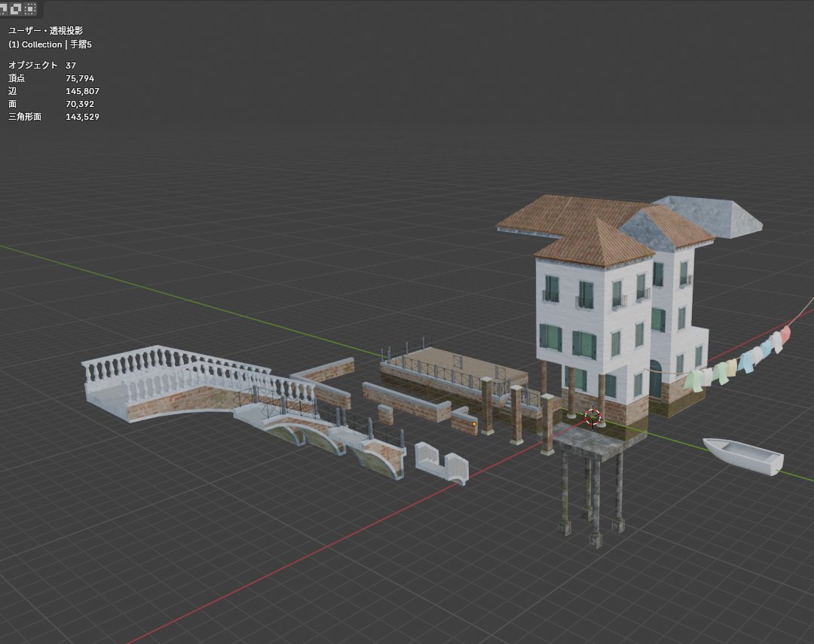Select the Invert selection mode icon

tap(16, 8)
